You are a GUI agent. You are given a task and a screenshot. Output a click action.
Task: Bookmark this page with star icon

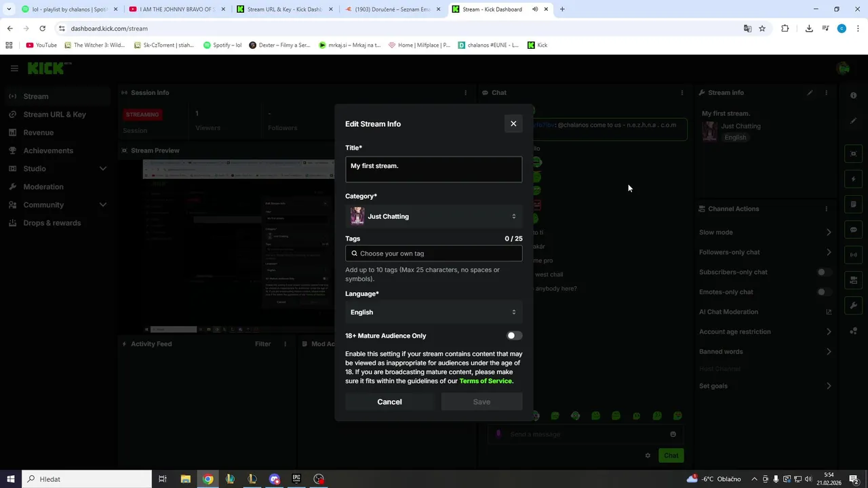(762, 28)
